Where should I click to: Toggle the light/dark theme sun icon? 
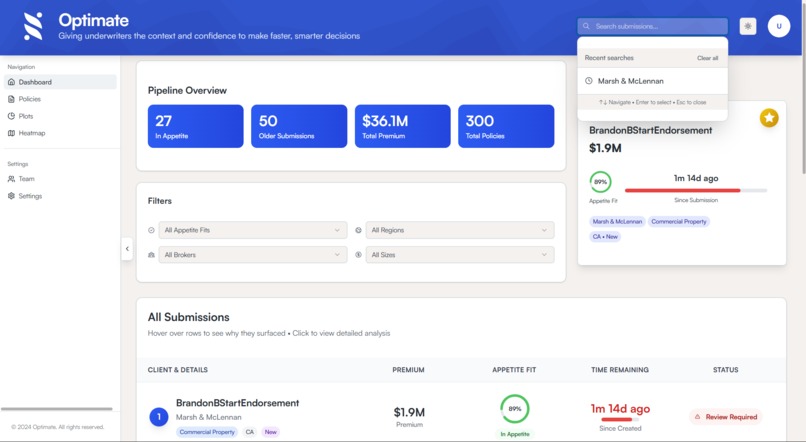[x=747, y=26]
